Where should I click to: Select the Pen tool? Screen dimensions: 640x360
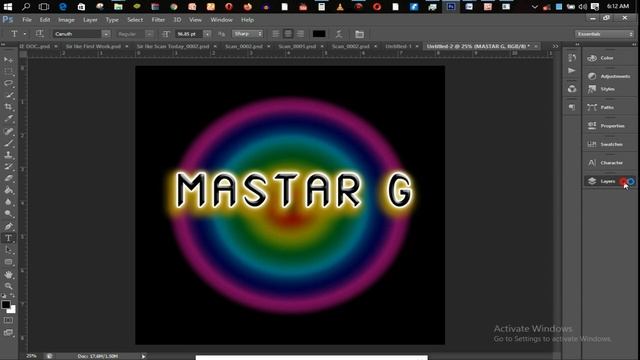(9, 226)
